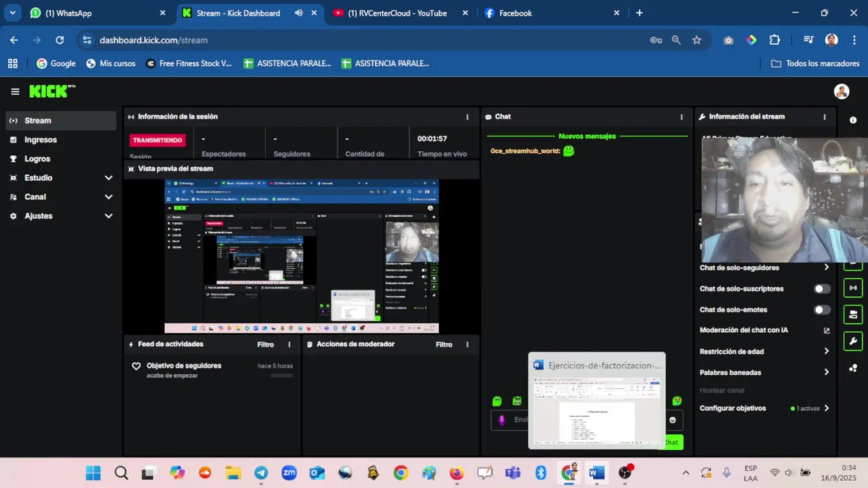Open Configurar objetivos chevron

click(826, 408)
